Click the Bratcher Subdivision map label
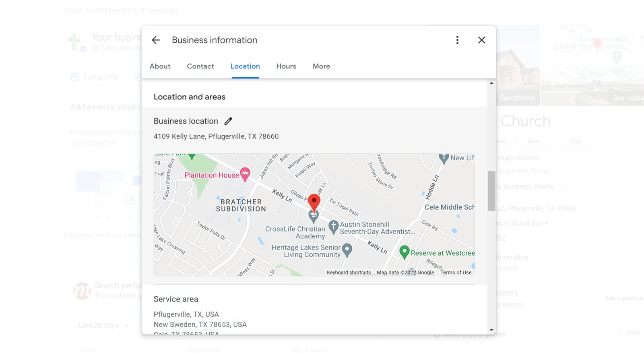 pyautogui.click(x=241, y=205)
